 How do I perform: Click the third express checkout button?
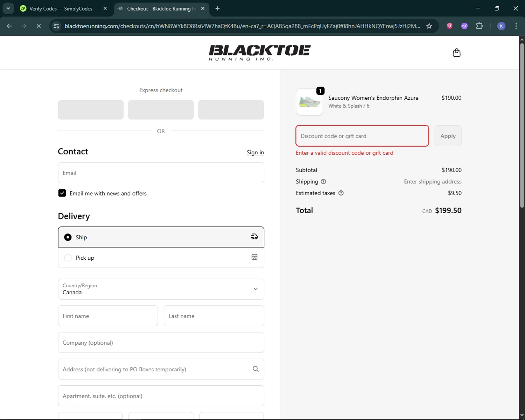coord(231,110)
